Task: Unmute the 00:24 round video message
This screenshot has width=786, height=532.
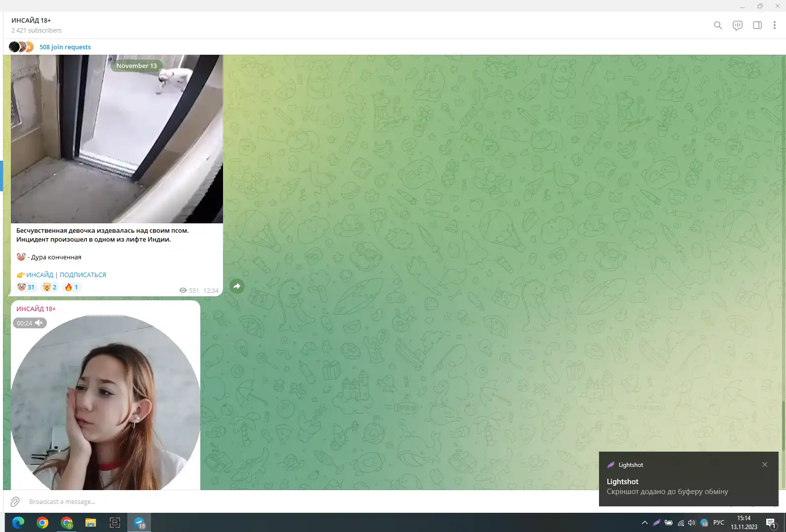Action: 30,323
